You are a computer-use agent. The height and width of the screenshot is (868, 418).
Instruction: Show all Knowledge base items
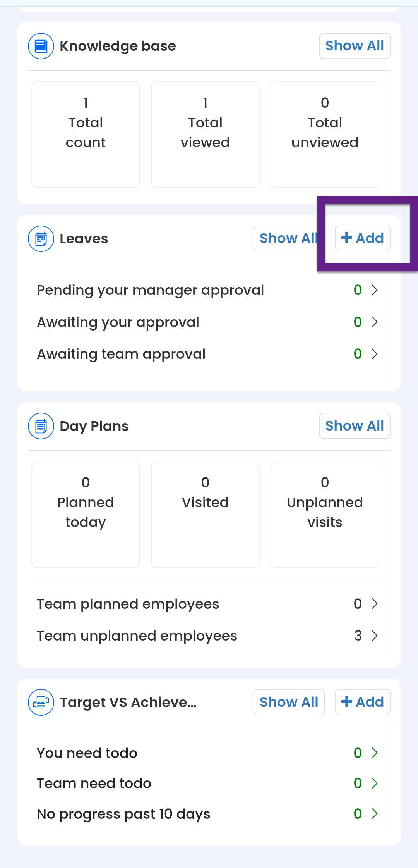pos(355,46)
